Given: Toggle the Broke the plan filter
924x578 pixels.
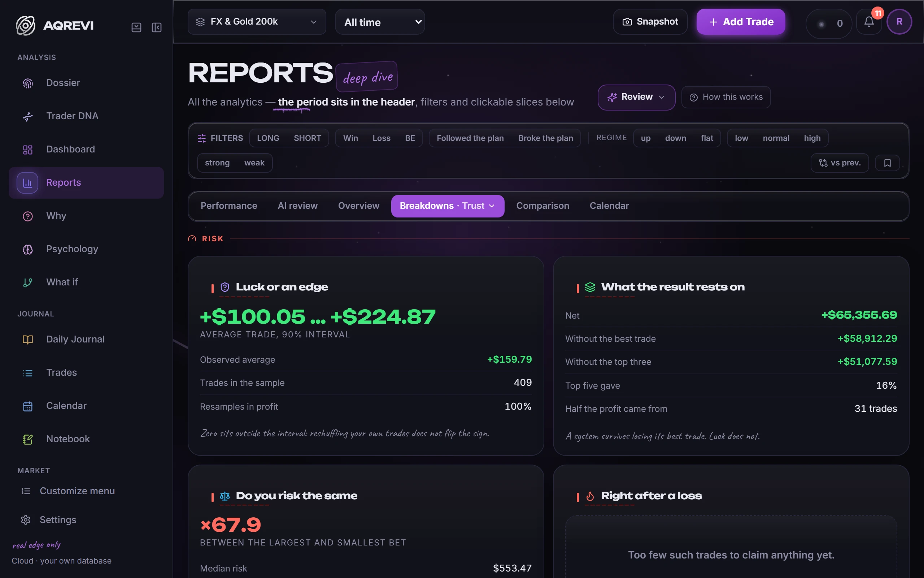Looking at the screenshot, I should pos(545,138).
